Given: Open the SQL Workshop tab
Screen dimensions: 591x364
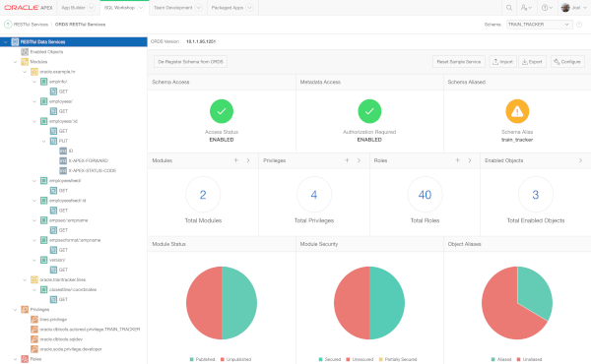Looking at the screenshot, I should pos(124,8).
